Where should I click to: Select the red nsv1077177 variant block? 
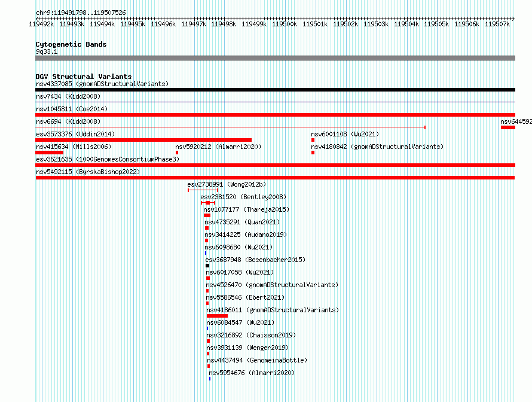(207, 215)
